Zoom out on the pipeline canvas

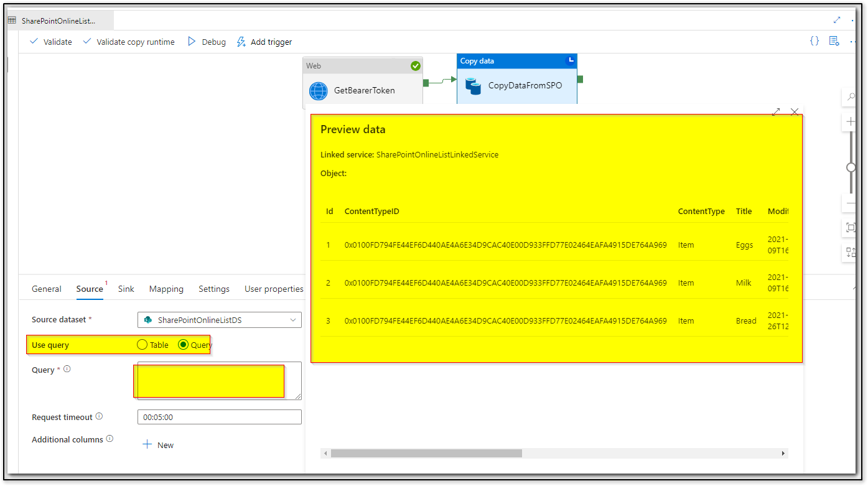pyautogui.click(x=850, y=203)
